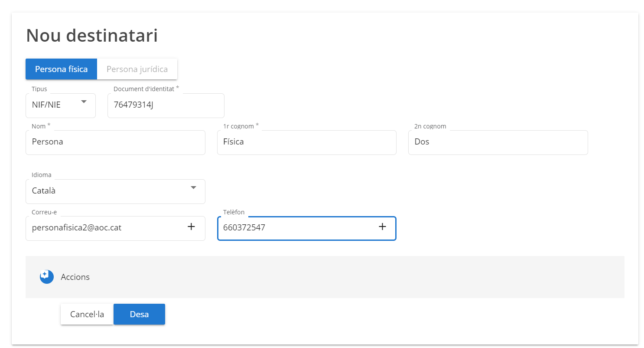Click the blue Accions circle icon
The height and width of the screenshot is (348, 644).
(x=46, y=276)
